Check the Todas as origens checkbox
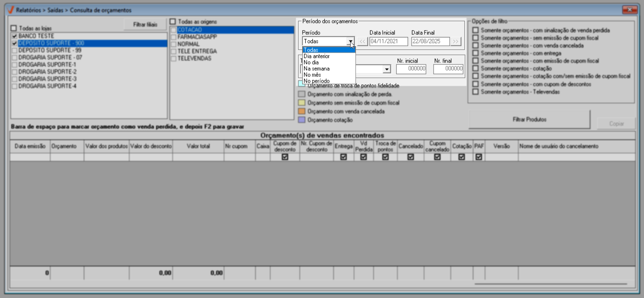Viewport: 644px width, 298px height. pos(173,22)
